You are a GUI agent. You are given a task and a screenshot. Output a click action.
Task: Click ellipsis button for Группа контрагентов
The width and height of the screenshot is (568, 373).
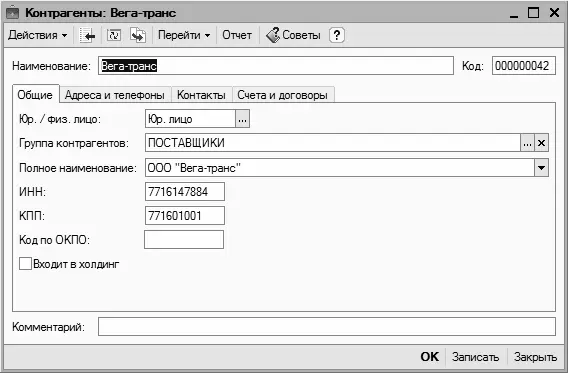click(x=527, y=143)
